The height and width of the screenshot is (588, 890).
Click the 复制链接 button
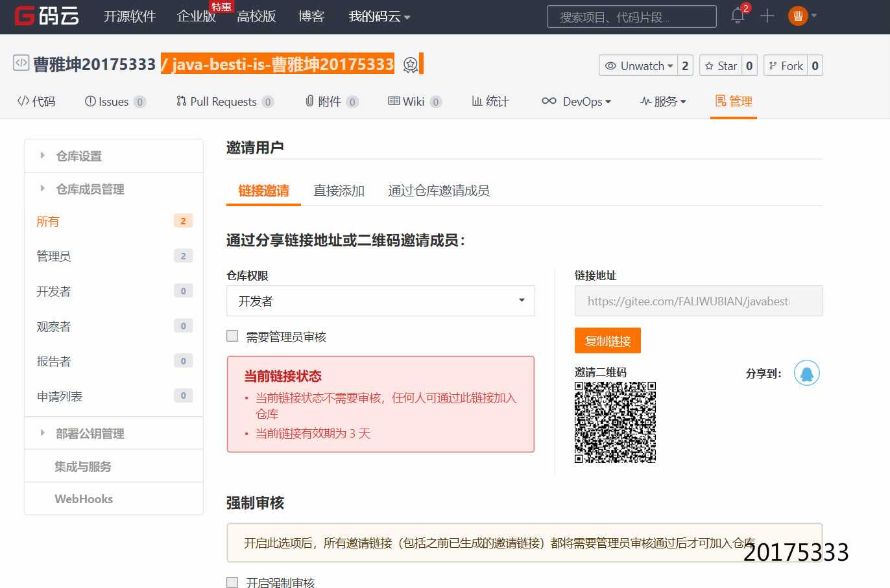pos(607,340)
